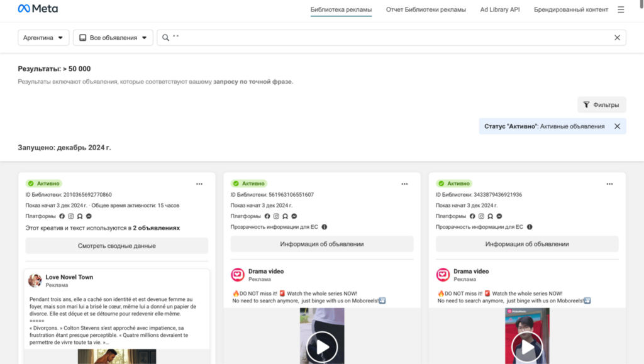Click Прозрачность информации для ЕС on ad 561963106551607
Screen dimensions: 644x364
coord(274,227)
